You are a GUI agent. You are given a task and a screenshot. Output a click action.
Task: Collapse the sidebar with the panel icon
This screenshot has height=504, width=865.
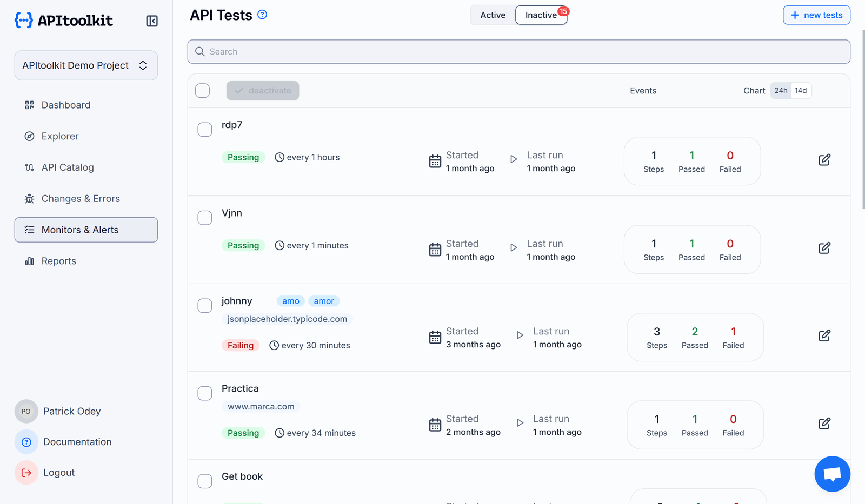[152, 21]
